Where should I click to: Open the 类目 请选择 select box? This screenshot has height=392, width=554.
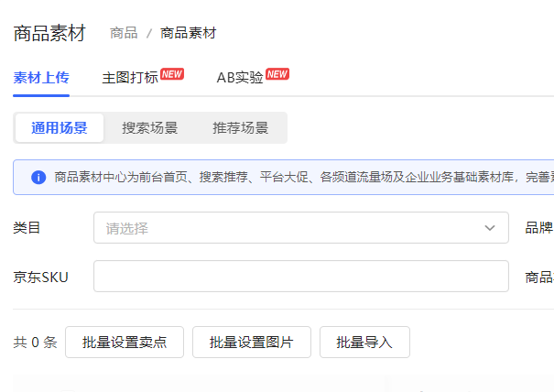tap(293, 228)
